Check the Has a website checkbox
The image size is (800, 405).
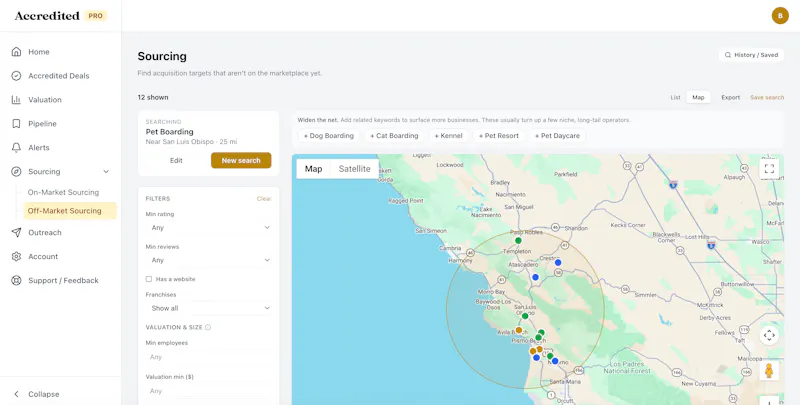pyautogui.click(x=149, y=279)
